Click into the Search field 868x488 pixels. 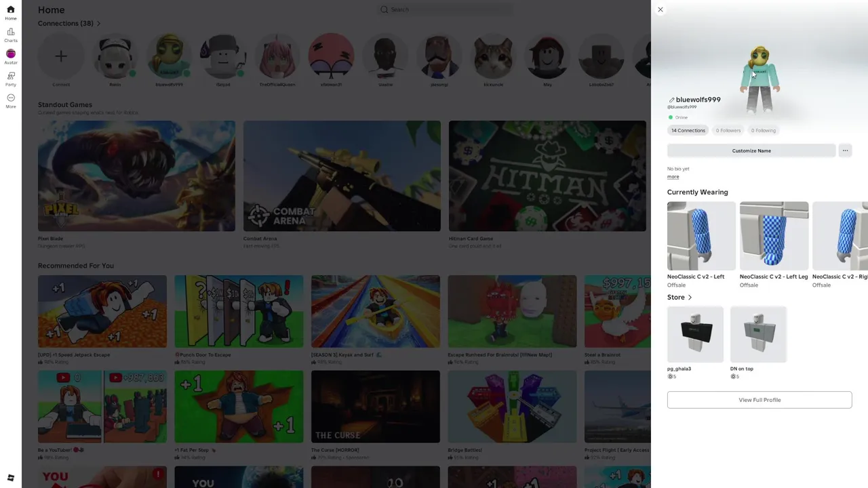444,9
